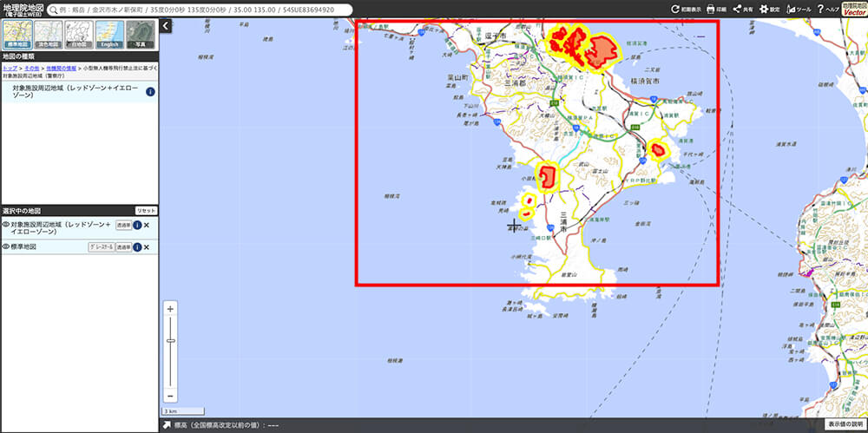The image size is (868, 433).
Task: Launch 地理院地図 Vector logo button
Action: [x=854, y=9]
